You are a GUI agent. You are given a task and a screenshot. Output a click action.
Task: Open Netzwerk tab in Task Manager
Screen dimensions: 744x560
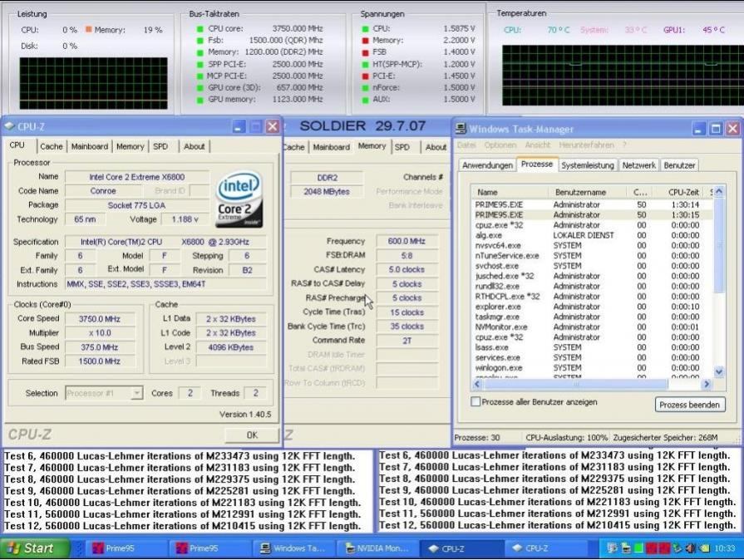pos(638,165)
